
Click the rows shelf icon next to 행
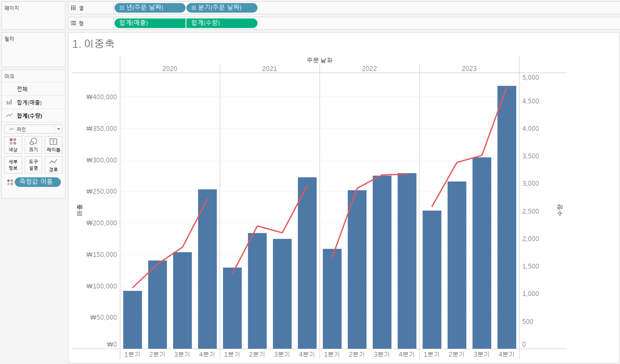73,23
